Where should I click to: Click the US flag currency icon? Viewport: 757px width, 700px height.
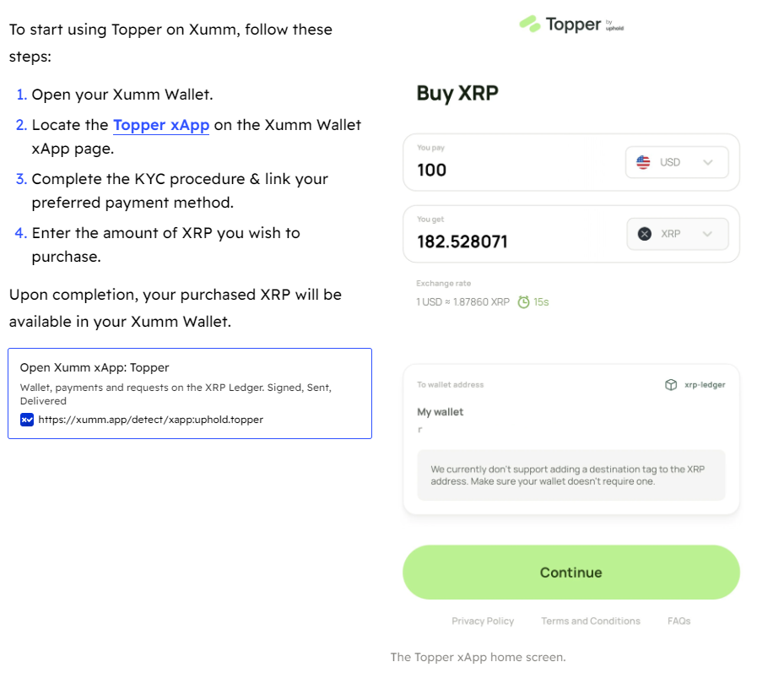pos(644,162)
